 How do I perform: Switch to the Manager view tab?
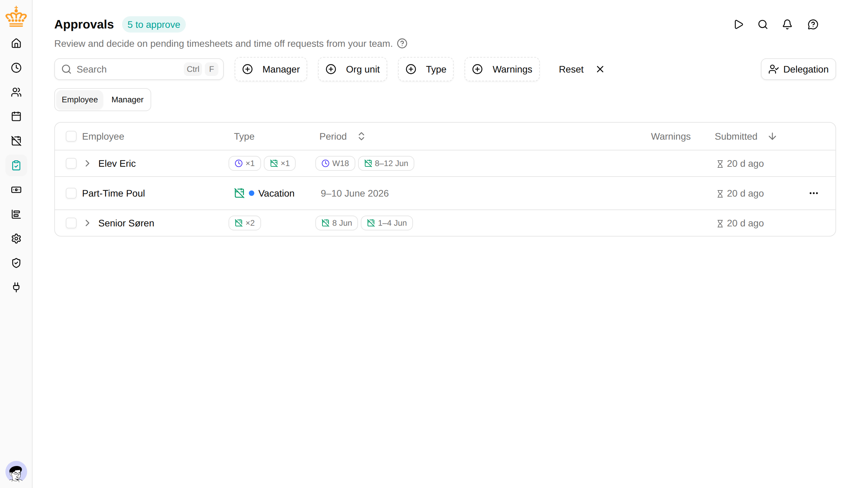coord(127,100)
